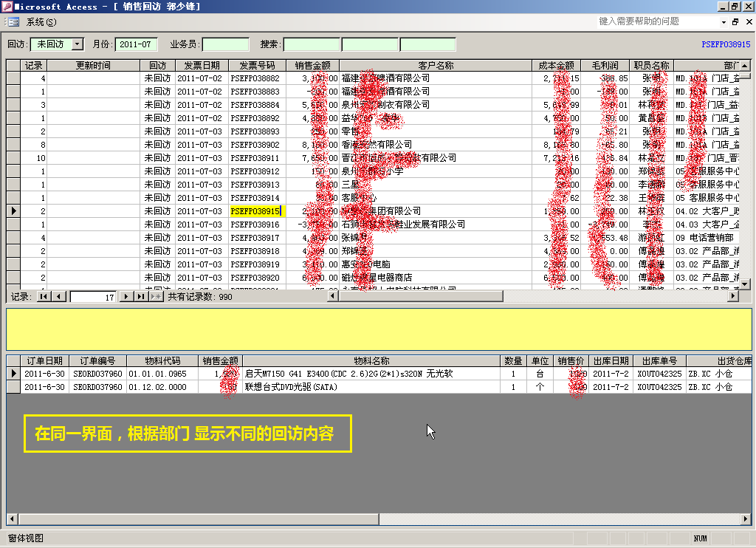The height and width of the screenshot is (548, 756).
Task: Select row selector for invoice PSEFP038882
Action: click(13, 78)
